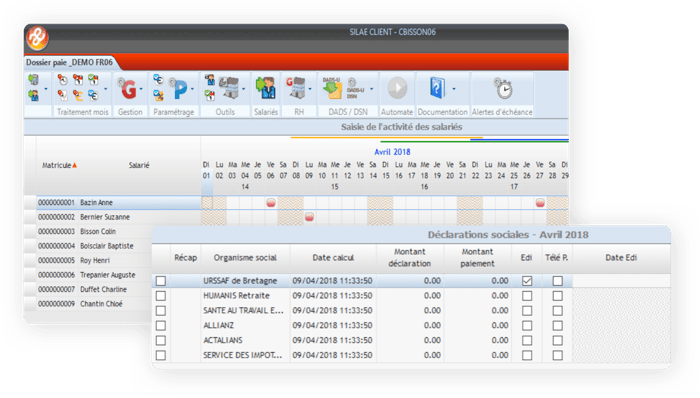700x398 pixels.
Task: Click top-left clock icon in Traitement mois
Action: coord(63,80)
